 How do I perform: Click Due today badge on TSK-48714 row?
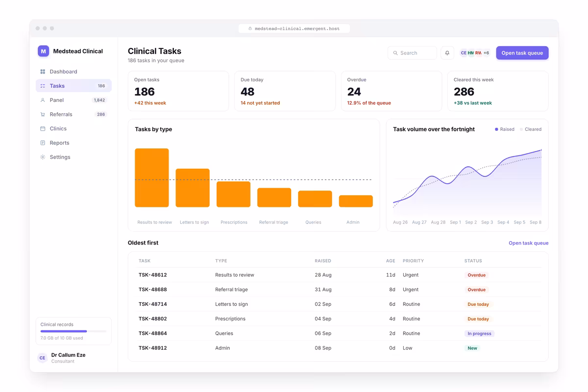click(x=478, y=304)
